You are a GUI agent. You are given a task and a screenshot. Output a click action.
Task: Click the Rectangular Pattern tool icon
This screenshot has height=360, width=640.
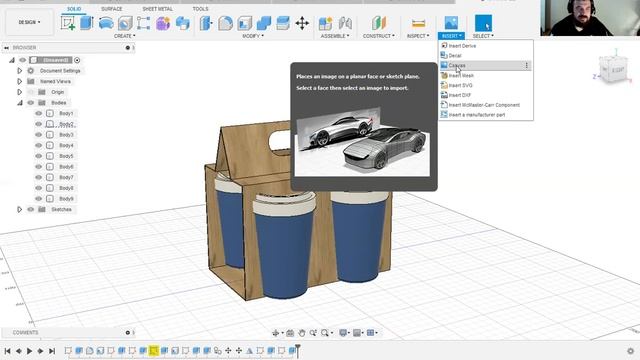click(143, 23)
